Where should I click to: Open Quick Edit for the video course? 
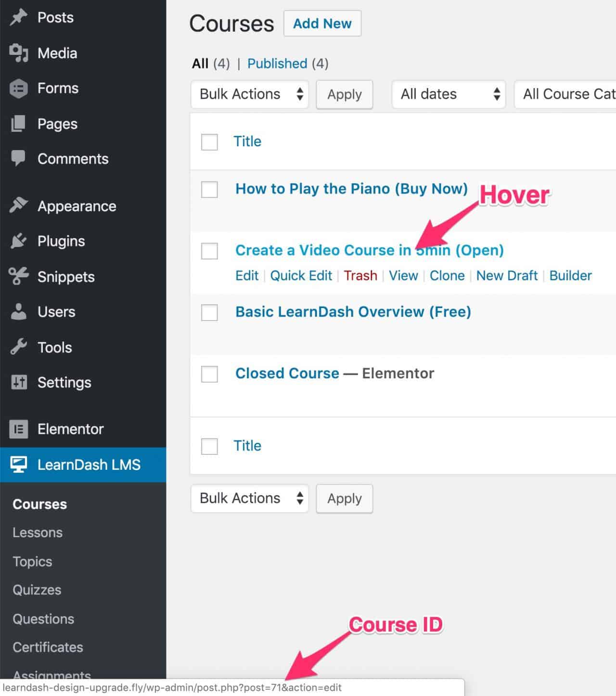pos(301,275)
